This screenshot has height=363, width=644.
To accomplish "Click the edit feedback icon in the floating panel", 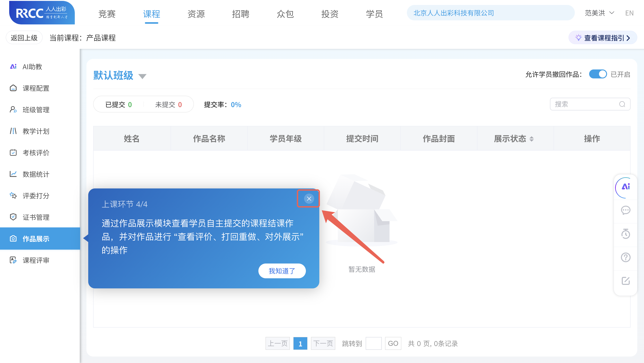I will [x=625, y=281].
